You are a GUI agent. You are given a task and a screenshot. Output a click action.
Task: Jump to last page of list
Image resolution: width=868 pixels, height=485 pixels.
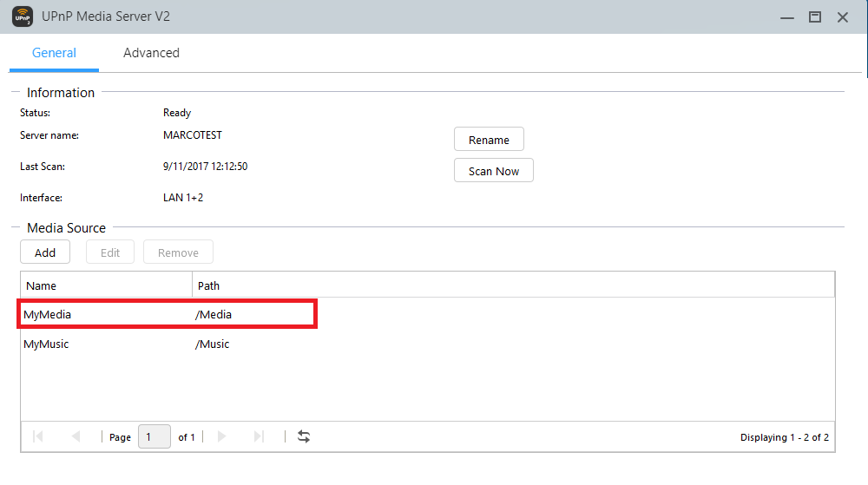tap(258, 437)
